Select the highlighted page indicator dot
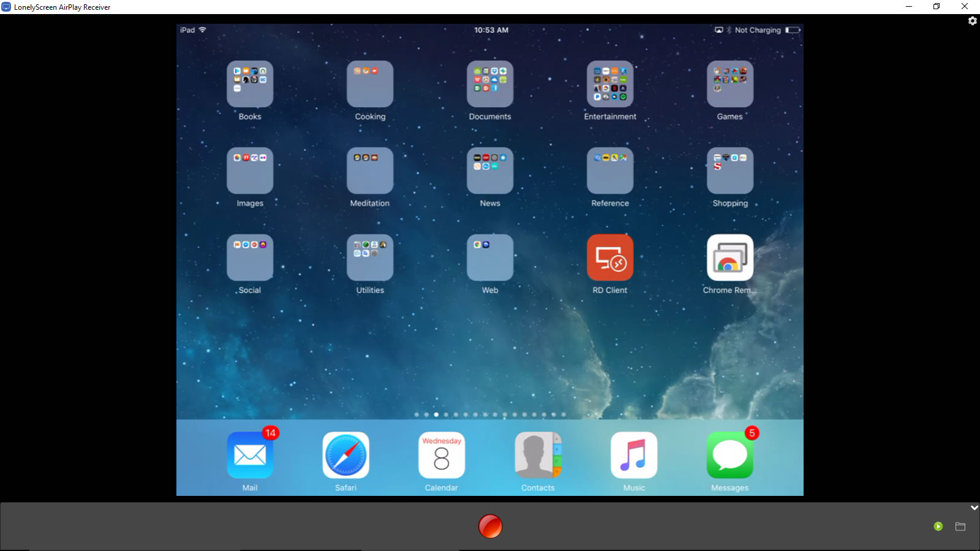Viewport: 980px width, 551px height. tap(435, 414)
